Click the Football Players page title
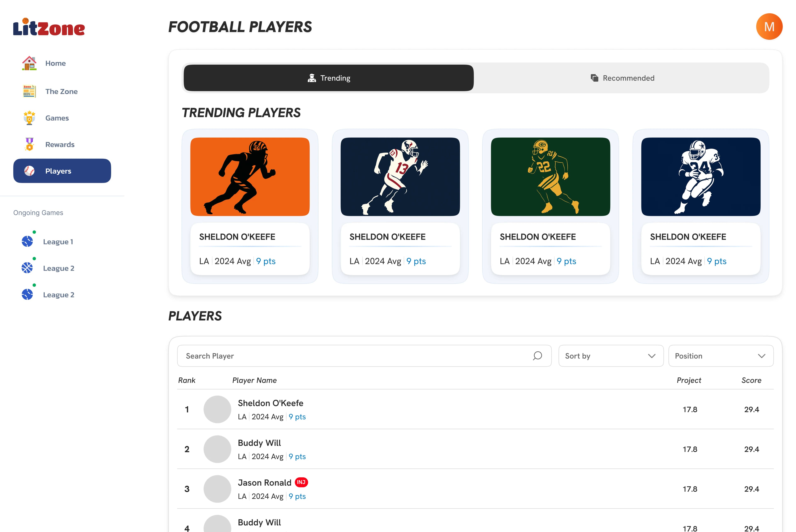 [x=240, y=27]
